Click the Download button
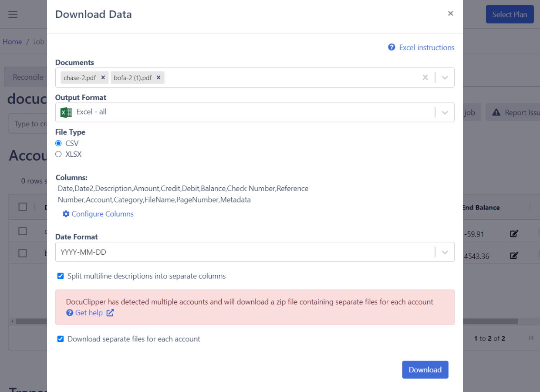The image size is (540, 392). 425,370
